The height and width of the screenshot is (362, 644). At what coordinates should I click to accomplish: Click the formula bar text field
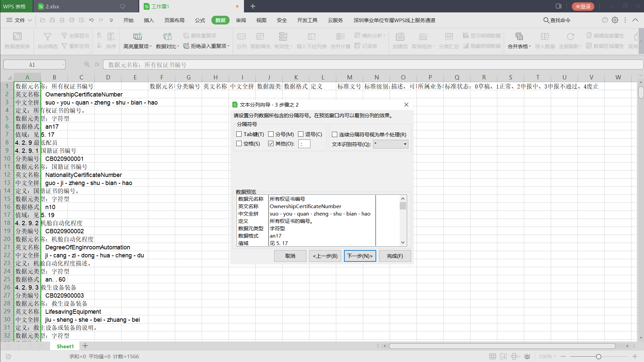tap(373, 65)
